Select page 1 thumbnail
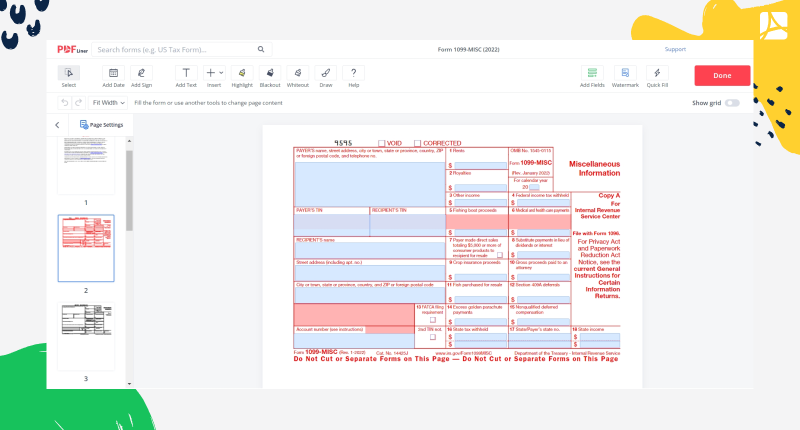 [x=86, y=165]
